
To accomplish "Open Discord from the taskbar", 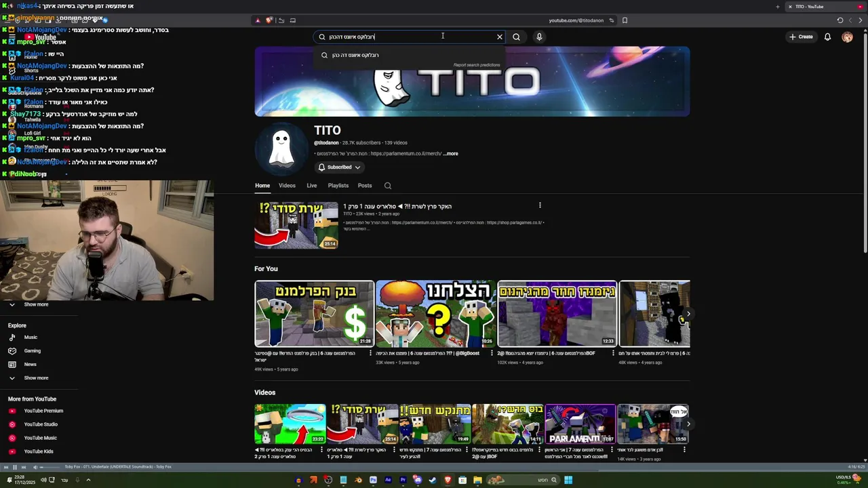I will (x=418, y=481).
